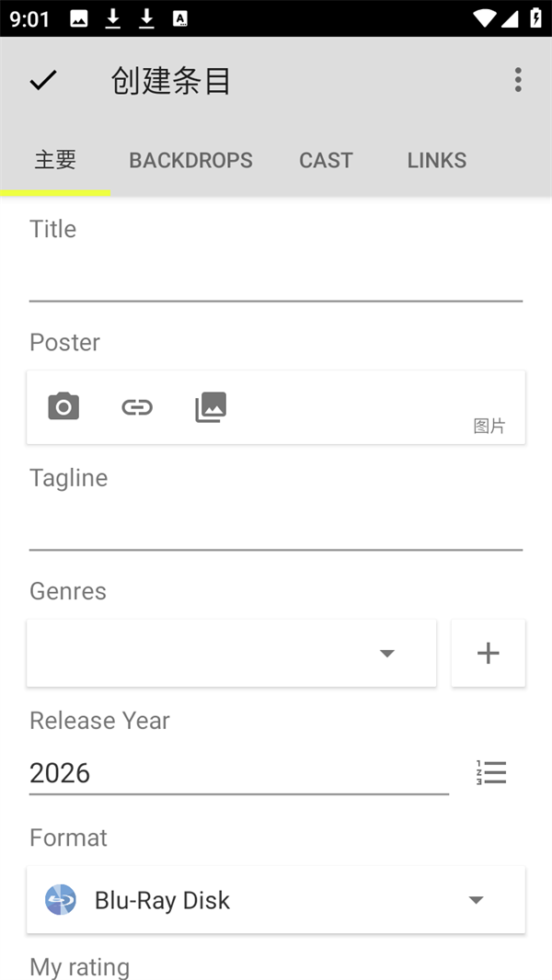Tap the checkmark to save entry

click(43, 81)
